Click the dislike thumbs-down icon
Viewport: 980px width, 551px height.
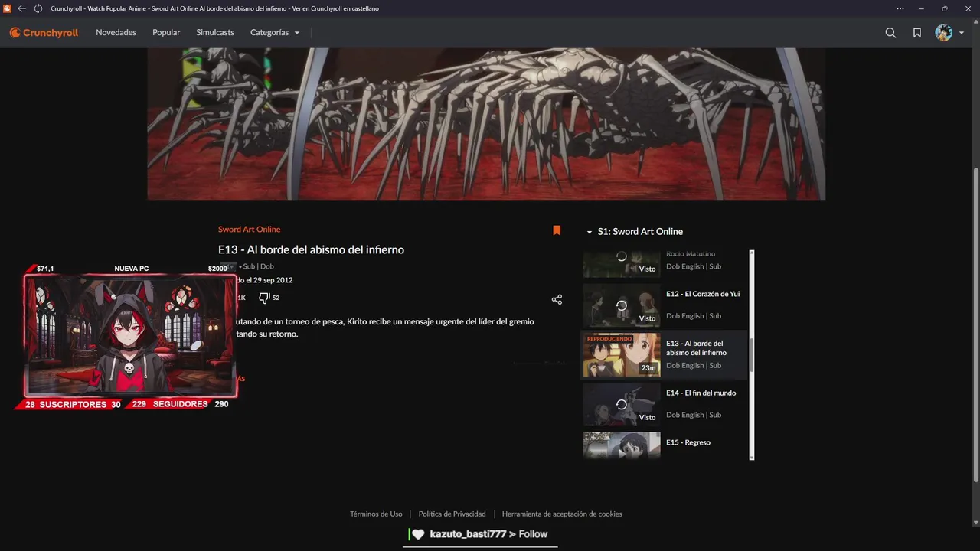[264, 298]
